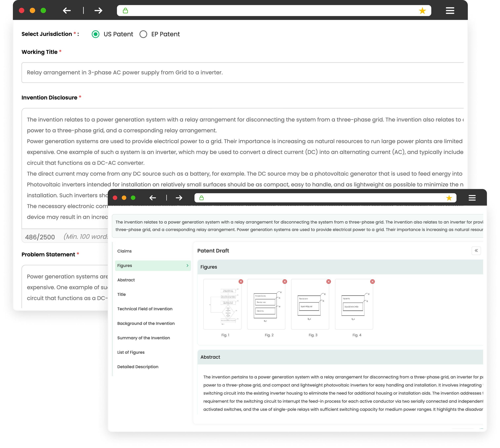This screenshot has width=500, height=448.
Task: Expand Figures section chevron in sidebar
Action: tap(187, 265)
